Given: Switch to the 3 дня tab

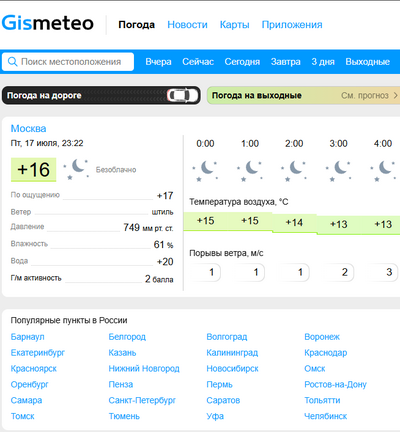Looking at the screenshot, I should click(x=323, y=62).
